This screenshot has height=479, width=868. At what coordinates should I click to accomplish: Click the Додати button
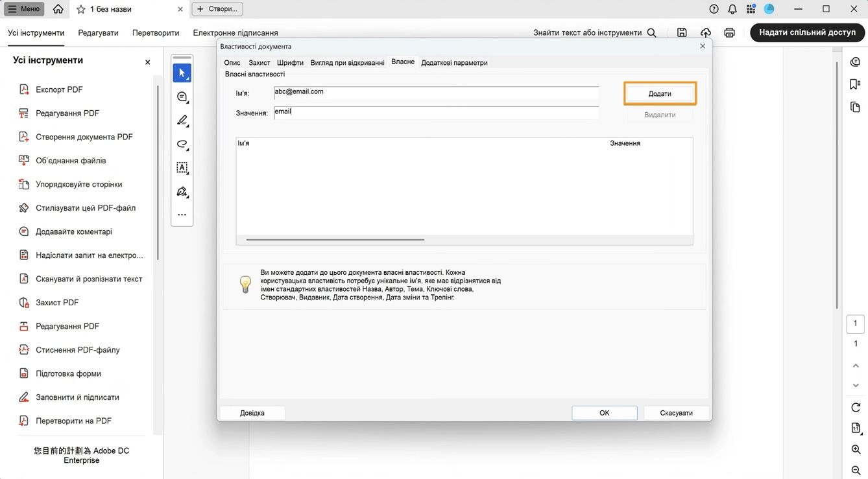[660, 94]
